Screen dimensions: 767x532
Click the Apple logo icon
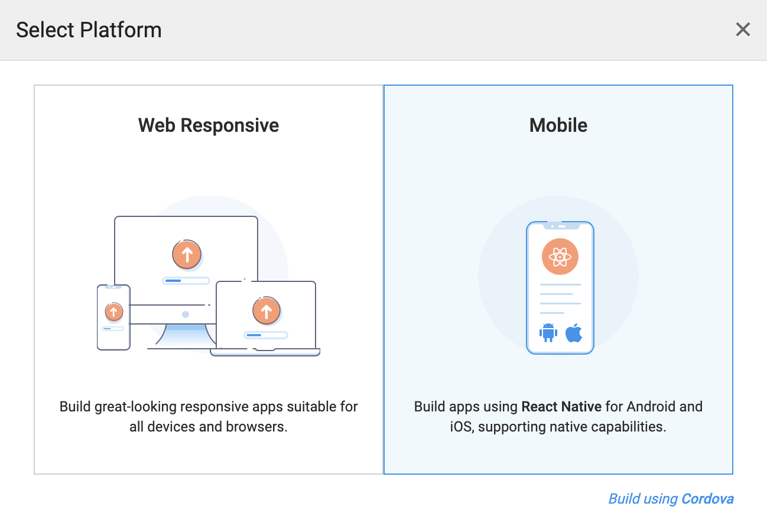click(x=573, y=332)
